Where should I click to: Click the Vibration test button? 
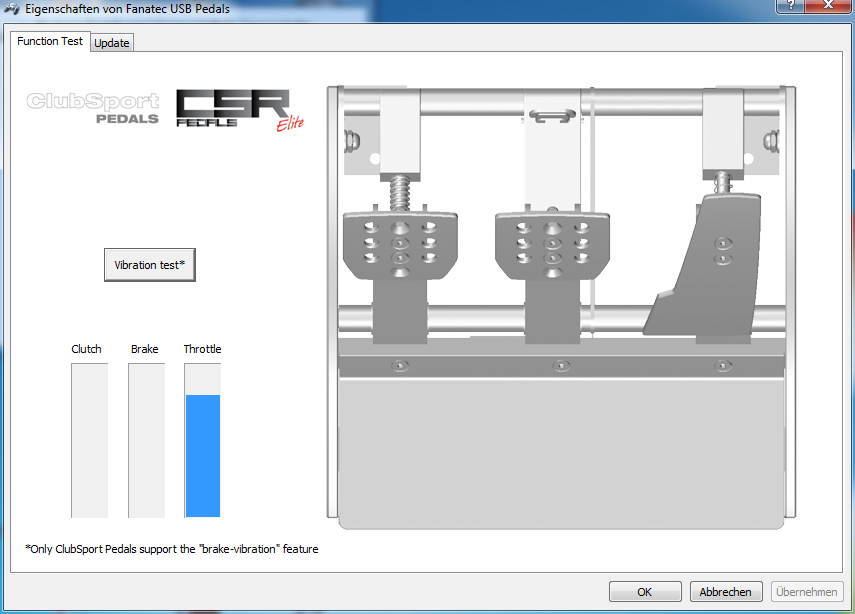pos(149,265)
